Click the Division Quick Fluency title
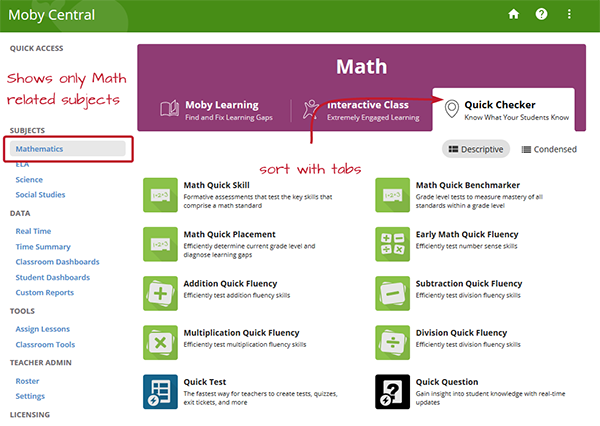600x426 pixels. 461,333
